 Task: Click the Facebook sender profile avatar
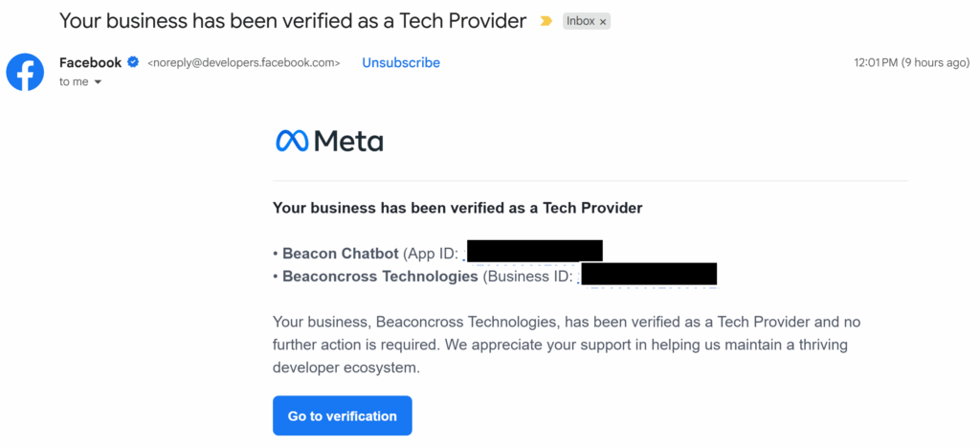click(25, 72)
